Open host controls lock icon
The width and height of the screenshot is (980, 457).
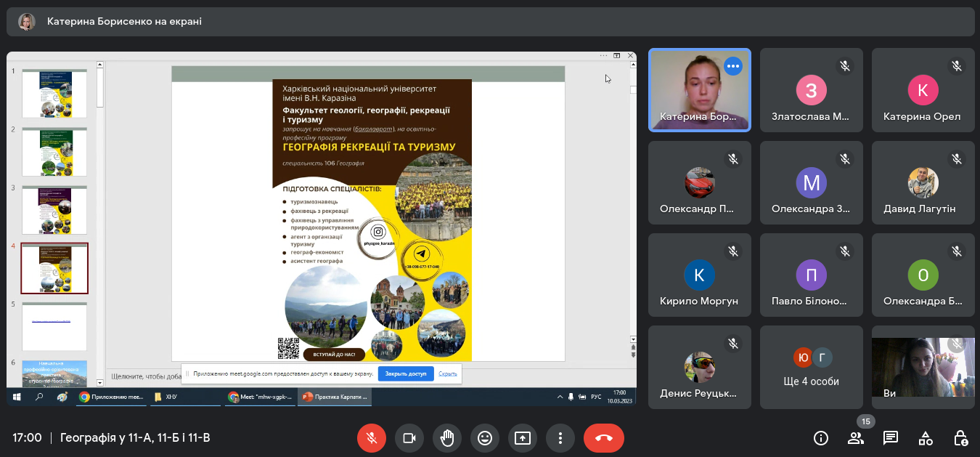click(x=960, y=438)
